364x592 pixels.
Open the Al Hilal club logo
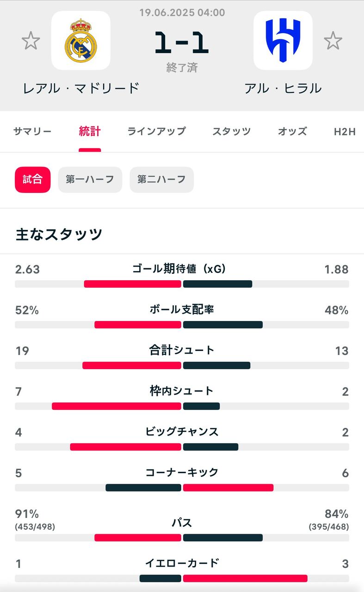click(283, 41)
